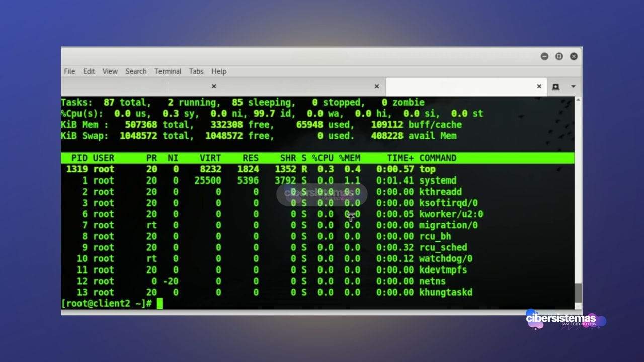Close the middle terminal tab
Viewport: 644px width, 362px height.
[x=376, y=86]
